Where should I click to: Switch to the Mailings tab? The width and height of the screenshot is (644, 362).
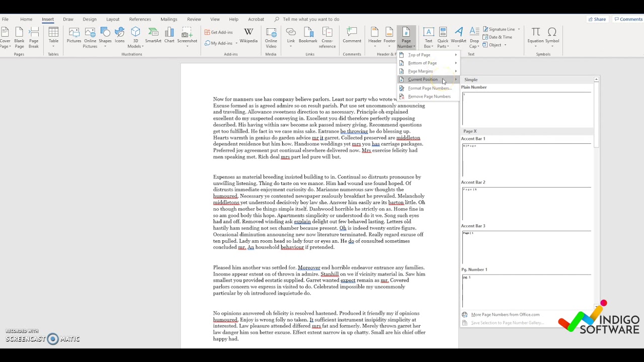pos(169,19)
